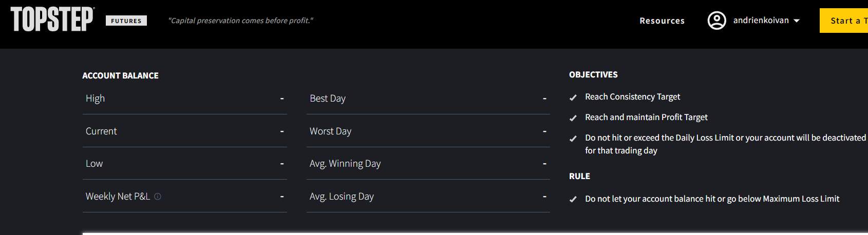Image resolution: width=868 pixels, height=235 pixels.
Task: Click the Weekly Net P&L label
Action: coord(118,196)
